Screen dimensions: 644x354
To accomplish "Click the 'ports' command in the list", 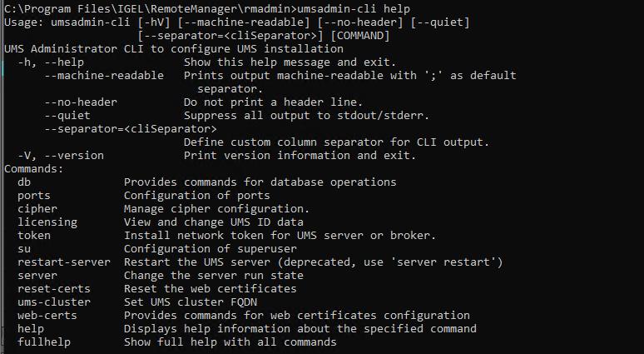I will point(34,195).
